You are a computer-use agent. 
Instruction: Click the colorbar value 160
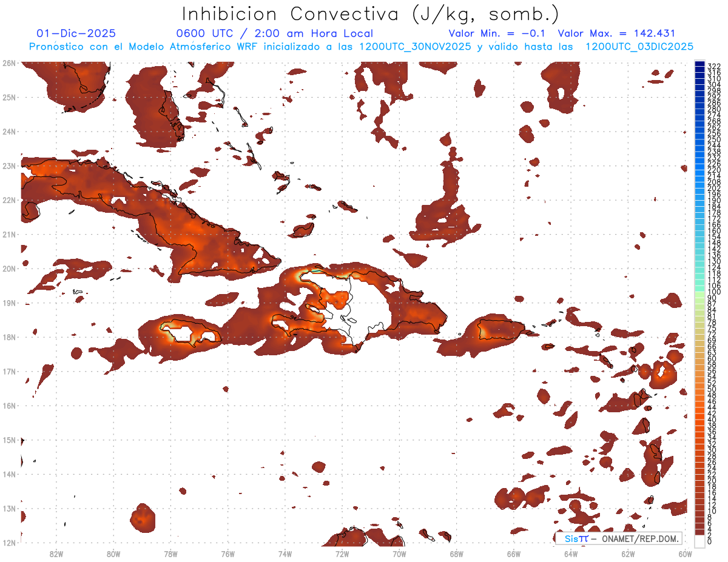tap(713, 231)
